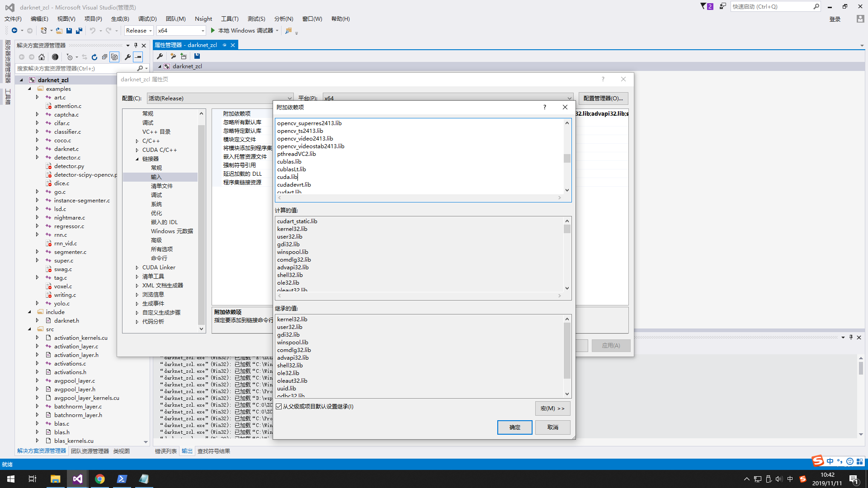
Task: Click 配置管理器(O)... button
Action: point(603,98)
